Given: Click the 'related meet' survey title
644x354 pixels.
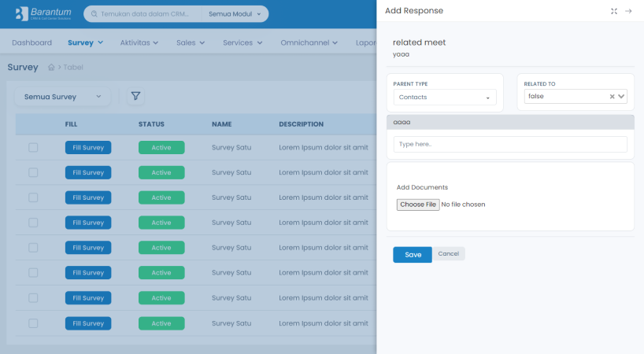Looking at the screenshot, I should click(x=419, y=42).
